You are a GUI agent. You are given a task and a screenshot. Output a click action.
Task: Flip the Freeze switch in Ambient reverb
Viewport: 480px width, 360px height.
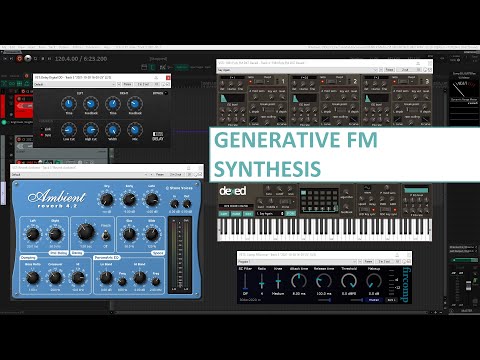pyautogui.click(x=106, y=236)
